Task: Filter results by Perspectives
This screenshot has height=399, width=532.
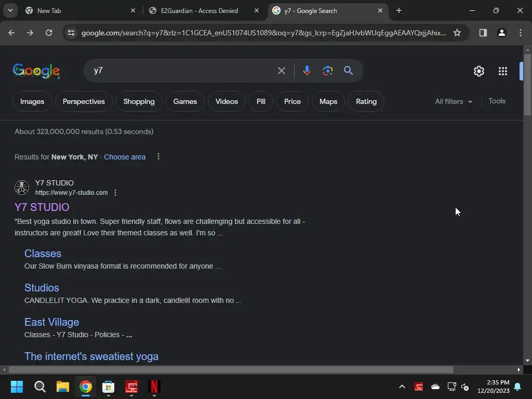Action: pyautogui.click(x=84, y=101)
